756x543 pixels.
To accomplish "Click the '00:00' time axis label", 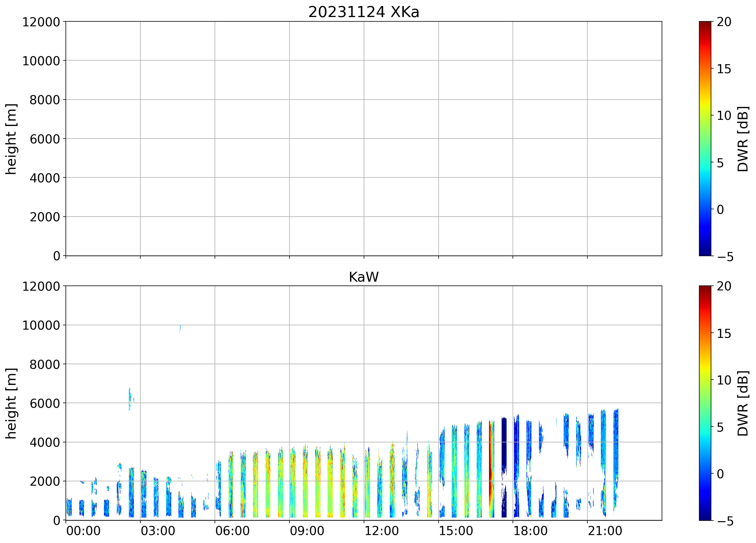I will pyautogui.click(x=83, y=531).
